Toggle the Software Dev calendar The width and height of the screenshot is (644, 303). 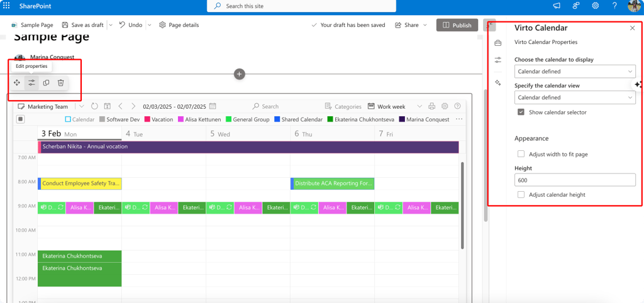[x=119, y=119]
